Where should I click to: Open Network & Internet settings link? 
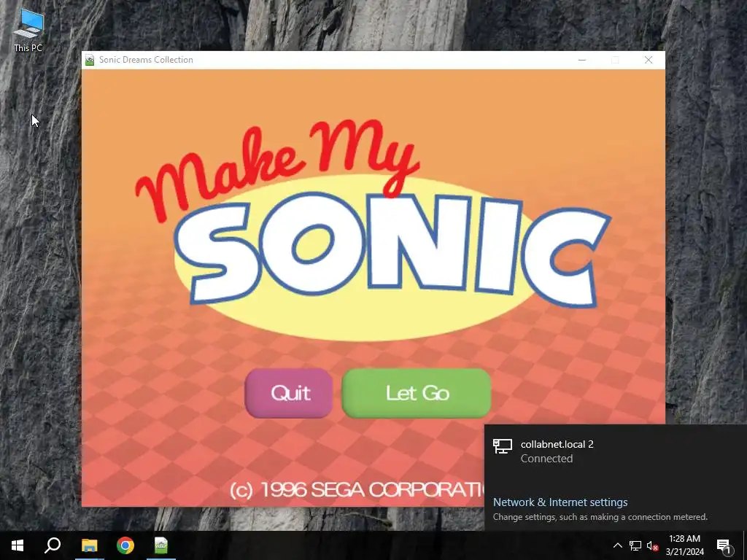pyautogui.click(x=560, y=502)
